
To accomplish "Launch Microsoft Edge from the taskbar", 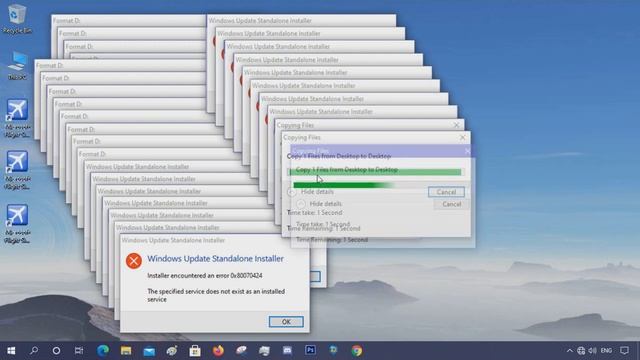I will tap(103, 351).
